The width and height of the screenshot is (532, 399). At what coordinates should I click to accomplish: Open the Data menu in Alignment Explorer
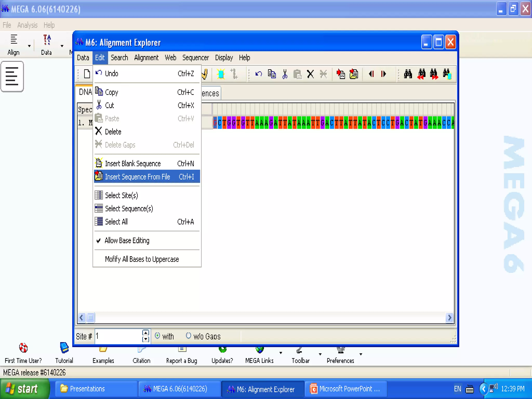83,58
